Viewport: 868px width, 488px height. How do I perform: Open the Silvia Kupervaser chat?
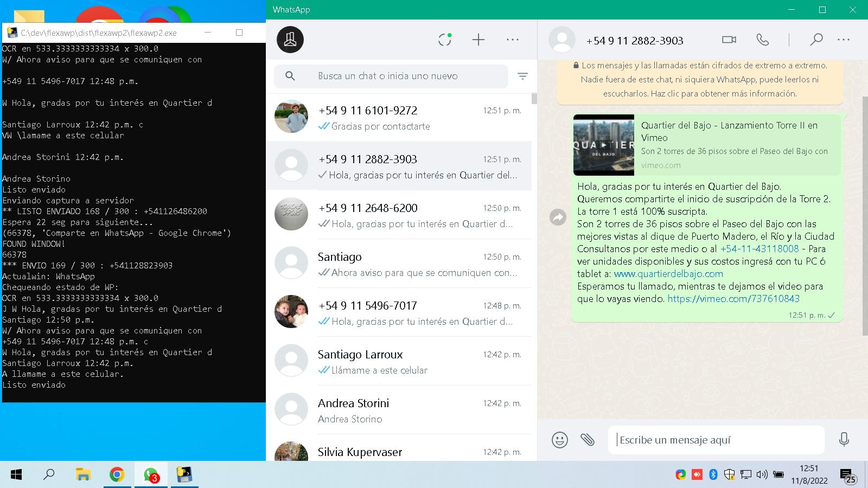click(399, 448)
